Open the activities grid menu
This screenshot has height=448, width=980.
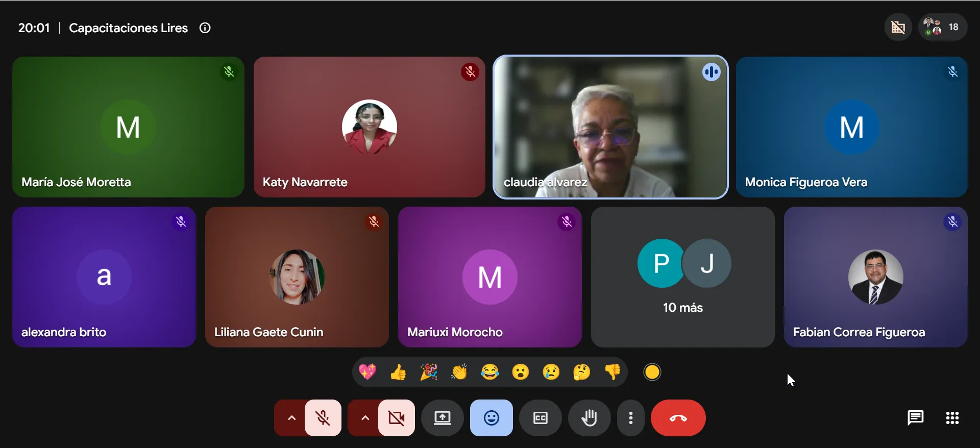click(x=952, y=418)
